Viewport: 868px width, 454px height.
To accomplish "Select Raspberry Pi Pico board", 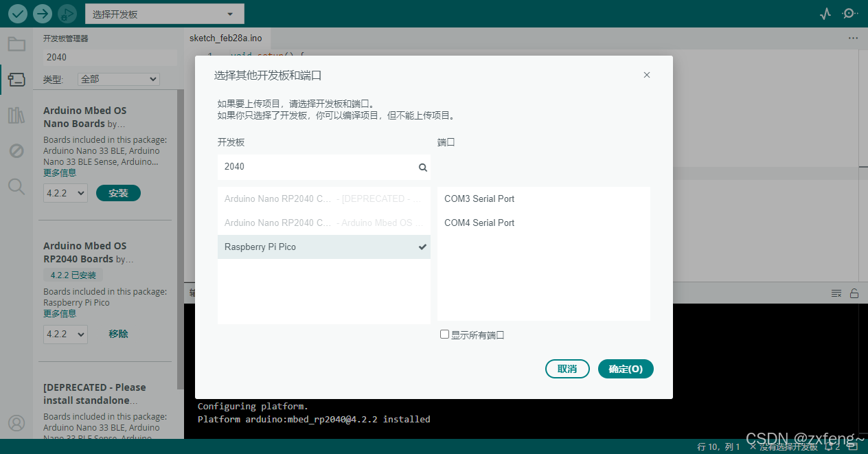I will (324, 247).
